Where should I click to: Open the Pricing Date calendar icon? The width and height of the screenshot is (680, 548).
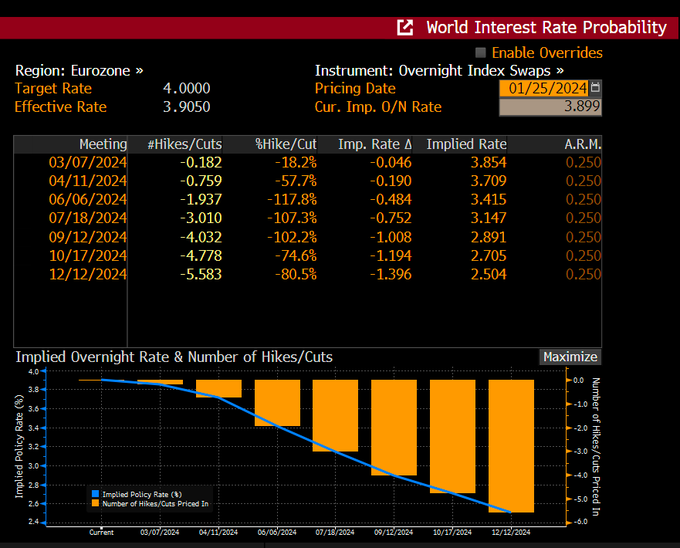[x=595, y=88]
